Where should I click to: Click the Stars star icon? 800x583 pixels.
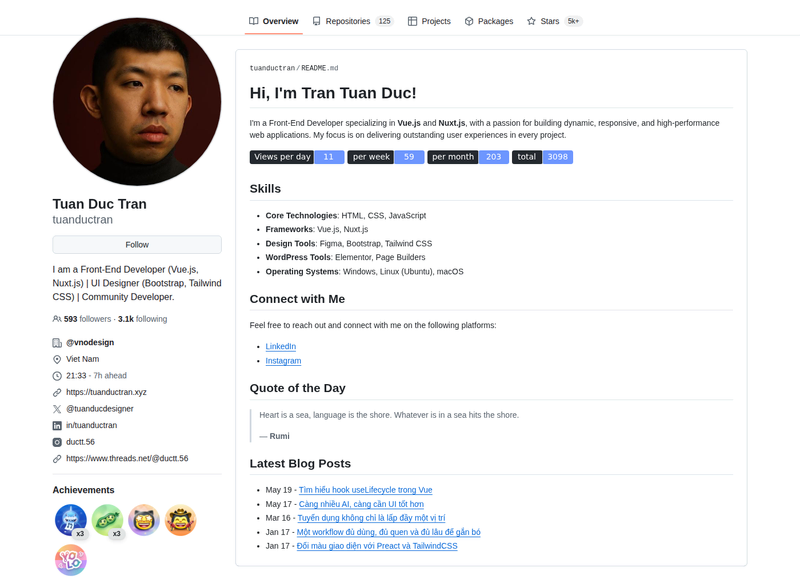[531, 21]
